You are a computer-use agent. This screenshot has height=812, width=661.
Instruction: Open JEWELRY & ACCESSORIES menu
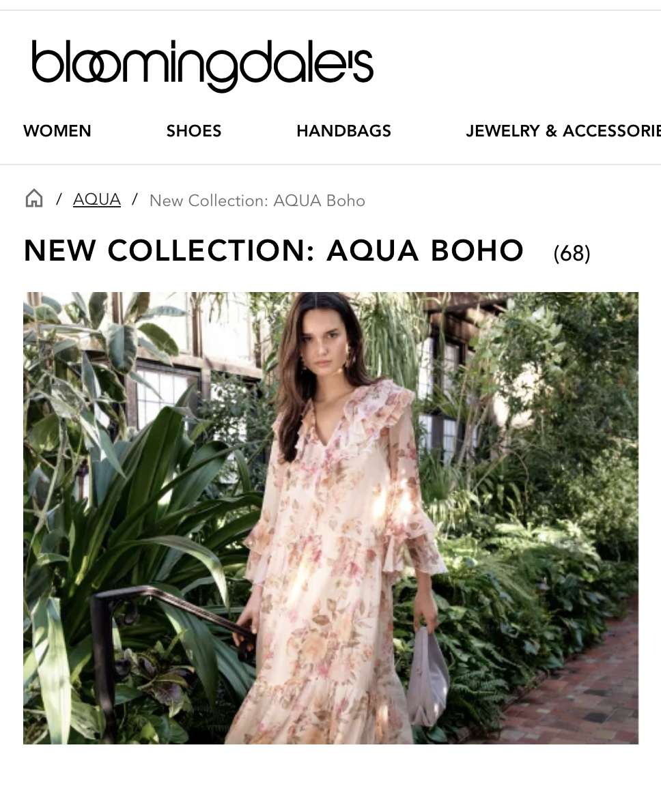563,131
